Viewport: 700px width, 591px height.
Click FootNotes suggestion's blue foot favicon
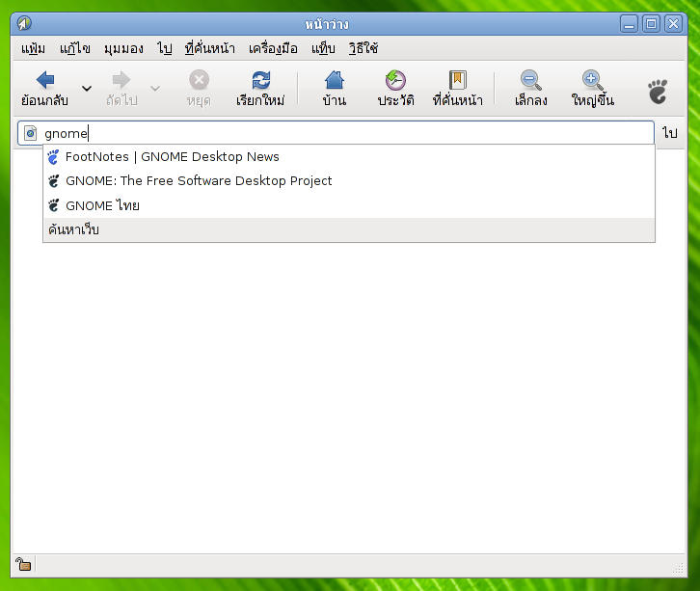(54, 157)
